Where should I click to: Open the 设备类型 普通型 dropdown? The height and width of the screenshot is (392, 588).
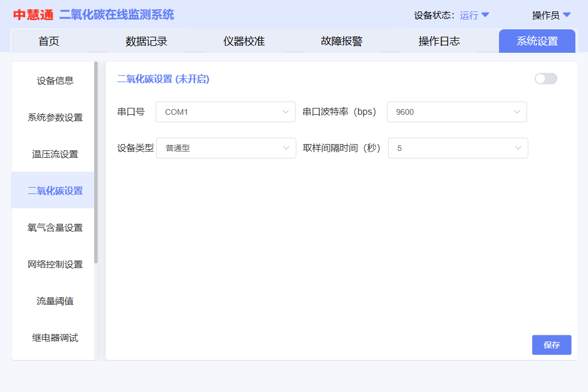tap(225, 148)
